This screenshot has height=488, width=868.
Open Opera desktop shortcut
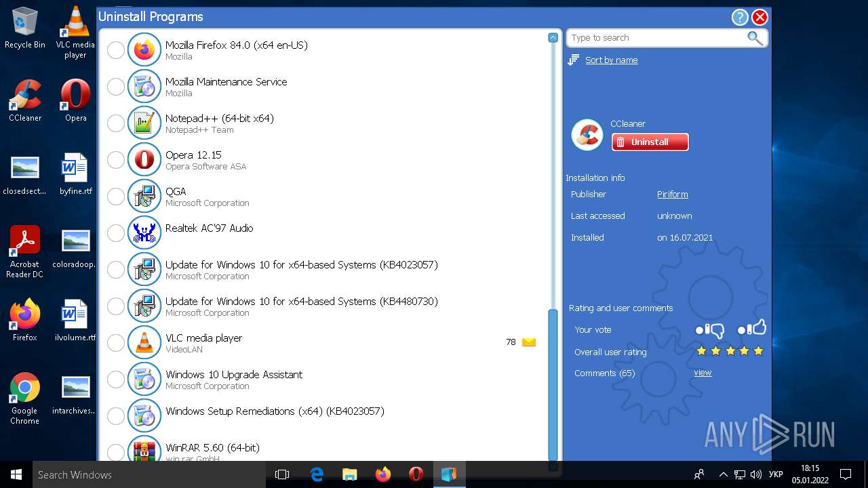coord(75,101)
